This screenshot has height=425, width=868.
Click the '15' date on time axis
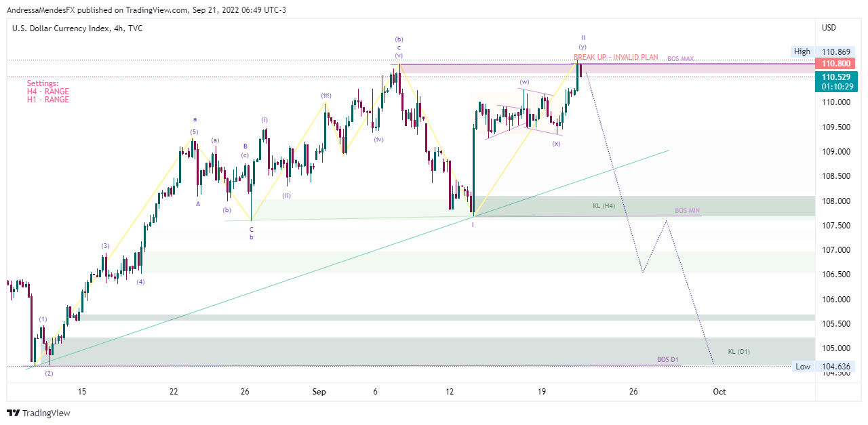coord(82,392)
